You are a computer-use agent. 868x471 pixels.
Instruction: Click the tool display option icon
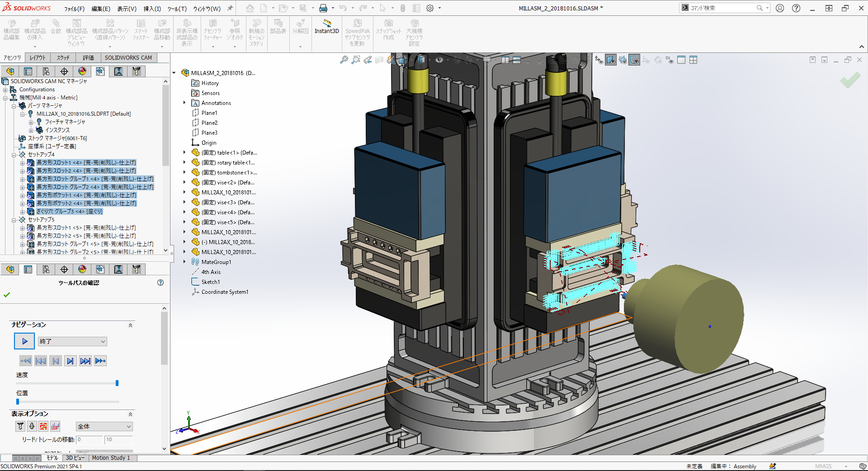click(x=20, y=426)
